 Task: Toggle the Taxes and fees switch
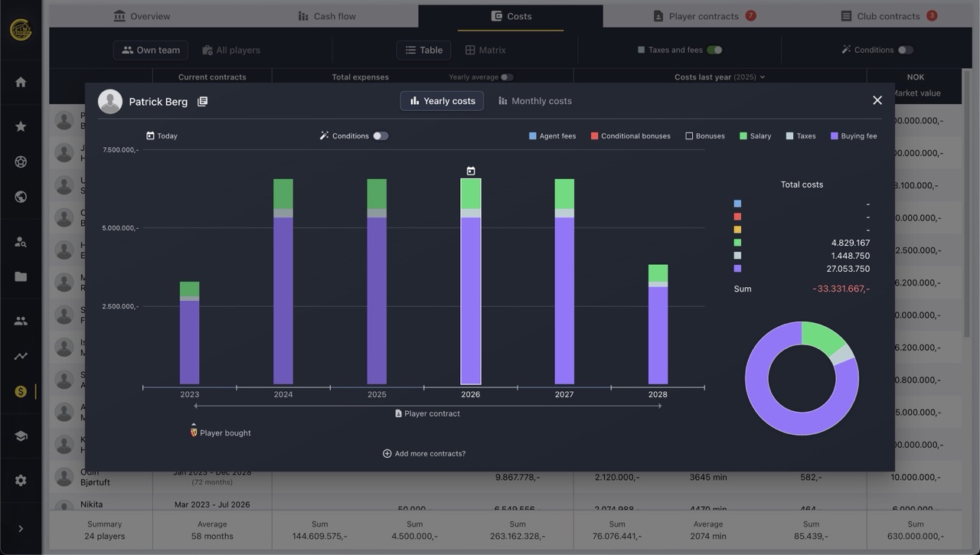tap(714, 50)
